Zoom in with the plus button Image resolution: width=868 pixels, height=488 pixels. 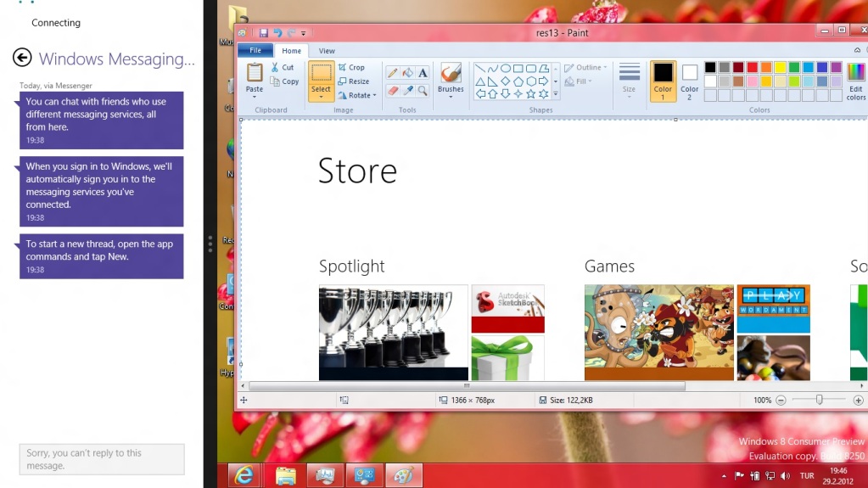[x=858, y=400]
